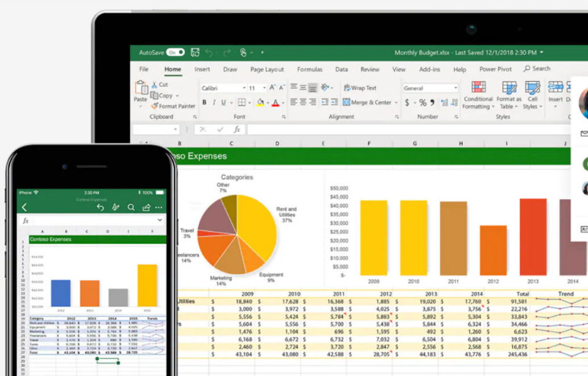Click the Accounting dollar format icon
The image size is (588, 376).
pos(407,102)
